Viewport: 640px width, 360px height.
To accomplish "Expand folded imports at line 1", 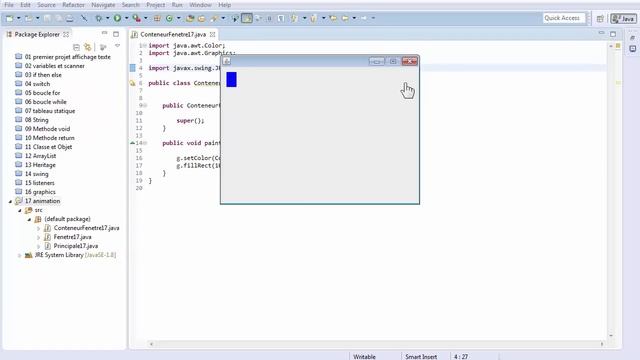I will [x=145, y=46].
